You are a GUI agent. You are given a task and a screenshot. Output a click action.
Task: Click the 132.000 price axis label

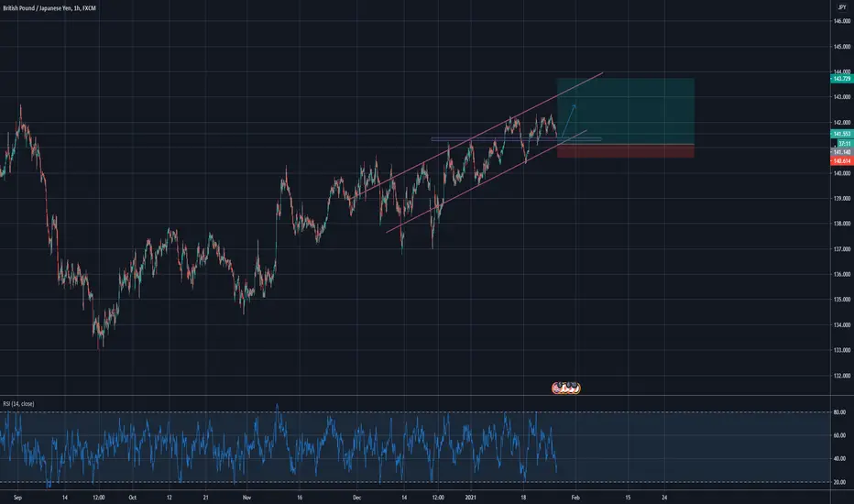pos(842,376)
